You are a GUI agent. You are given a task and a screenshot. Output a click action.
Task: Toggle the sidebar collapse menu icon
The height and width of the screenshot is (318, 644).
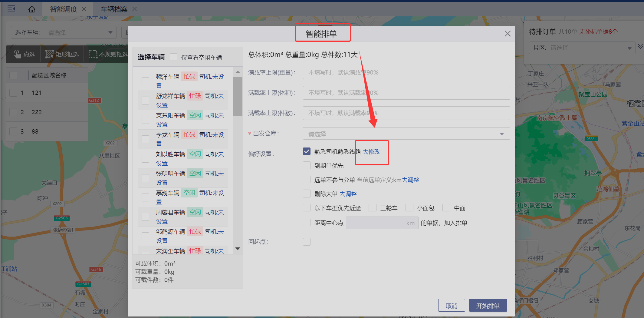(x=11, y=9)
